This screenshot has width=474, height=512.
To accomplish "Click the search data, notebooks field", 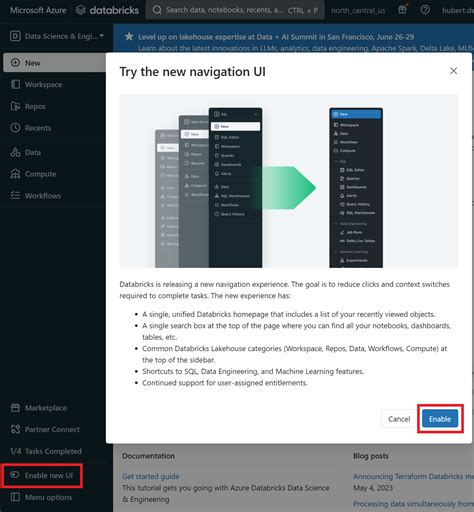I will coord(235,10).
